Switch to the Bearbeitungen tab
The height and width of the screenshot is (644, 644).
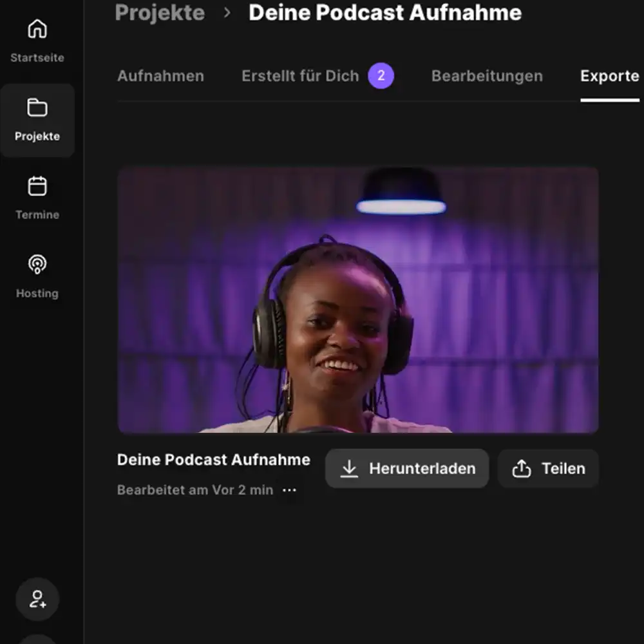(486, 76)
